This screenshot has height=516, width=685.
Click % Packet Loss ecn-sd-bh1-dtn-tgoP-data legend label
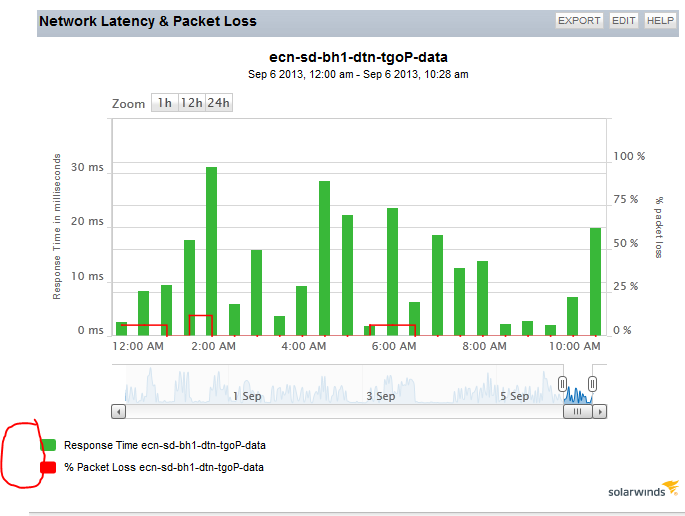tap(164, 468)
